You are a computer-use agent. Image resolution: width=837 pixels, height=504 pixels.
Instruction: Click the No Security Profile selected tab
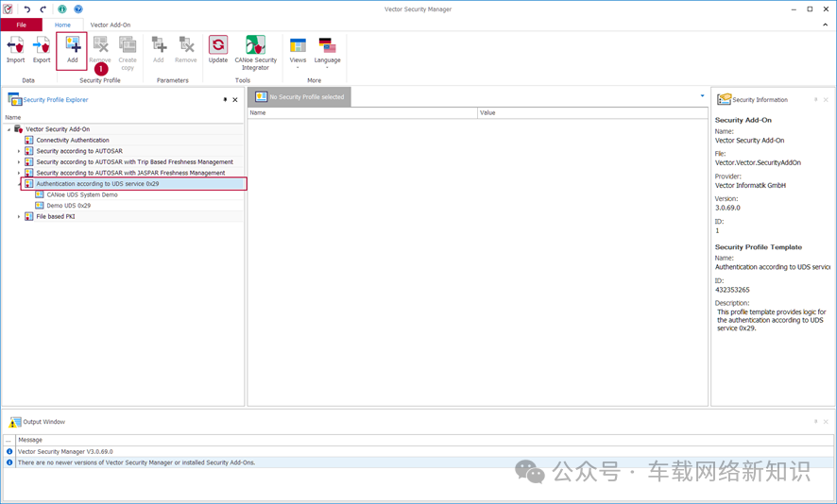[300, 97]
